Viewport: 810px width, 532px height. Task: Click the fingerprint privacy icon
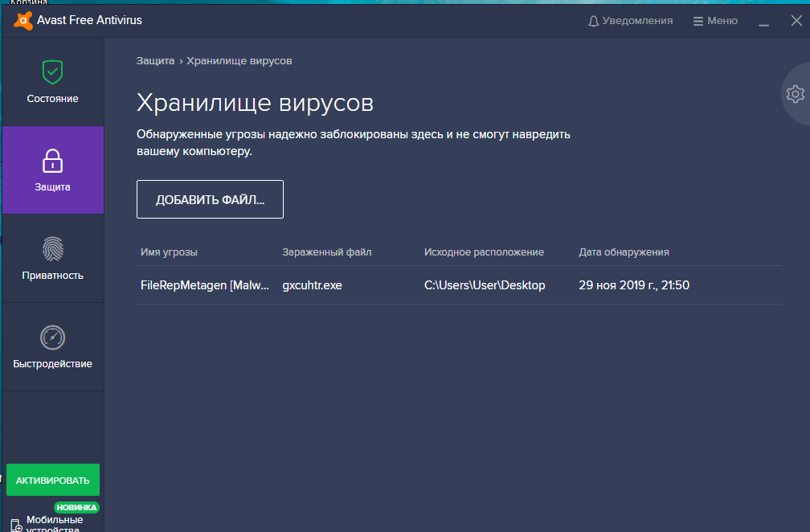coord(53,249)
